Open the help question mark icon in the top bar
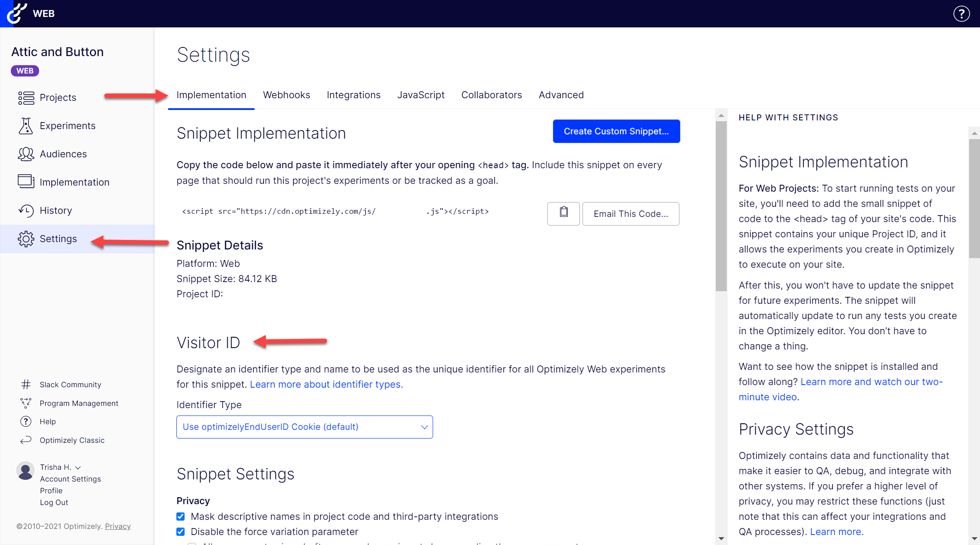Screen dimensions: 980x545 tap(961, 13)
